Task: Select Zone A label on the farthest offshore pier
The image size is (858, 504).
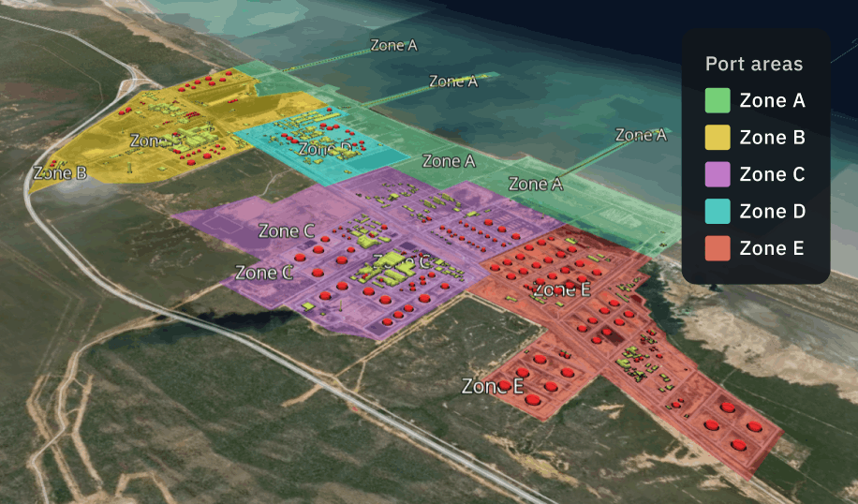Action: point(393,45)
